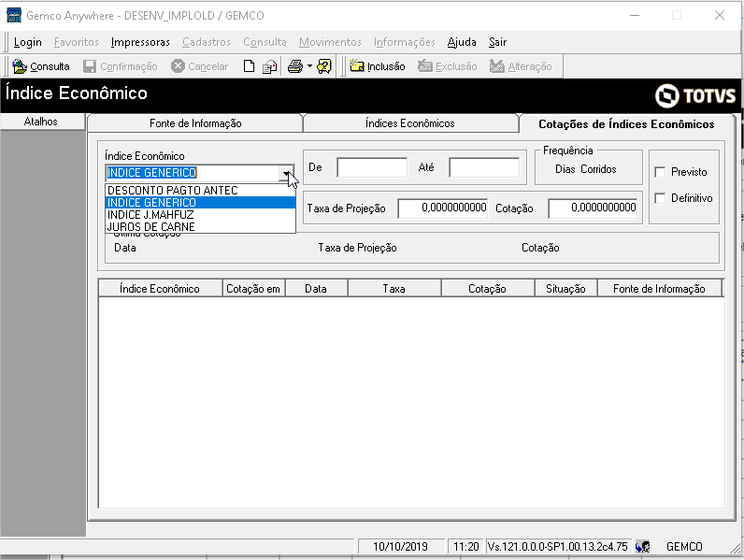Select DESCONTO PAGTO ANTEC option
The image size is (744, 560).
coord(200,191)
